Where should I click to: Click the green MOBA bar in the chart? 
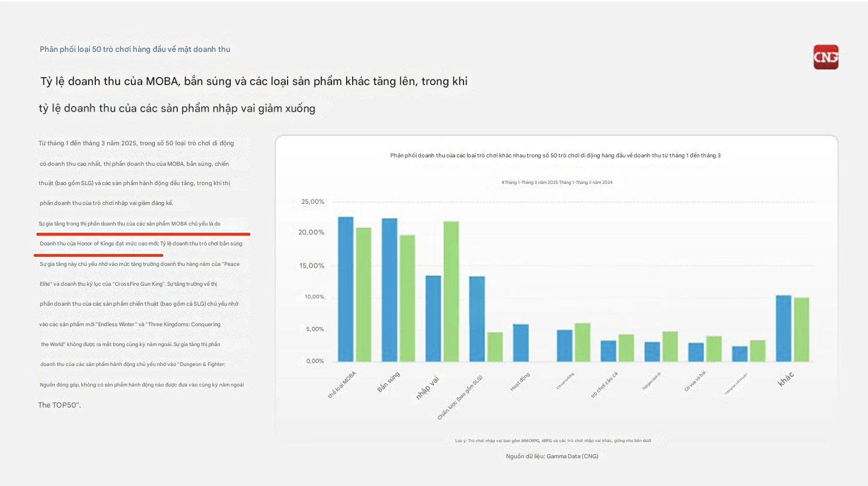[x=363, y=295]
